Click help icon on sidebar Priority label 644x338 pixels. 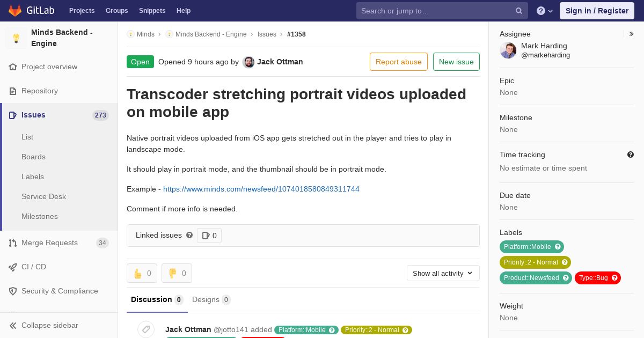[x=565, y=262]
